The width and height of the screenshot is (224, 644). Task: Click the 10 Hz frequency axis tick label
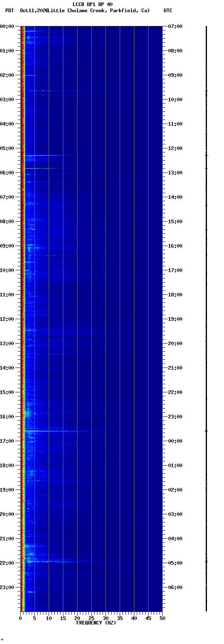[x=49, y=618]
